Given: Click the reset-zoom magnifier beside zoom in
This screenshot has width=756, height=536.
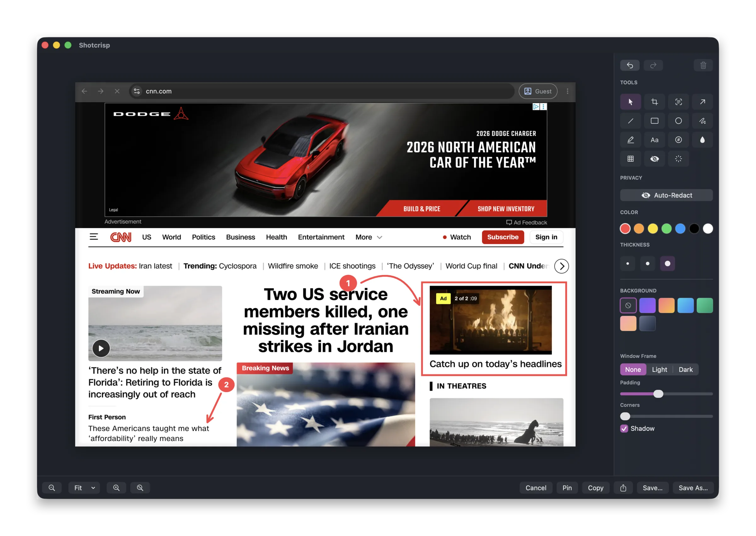Looking at the screenshot, I should pos(140,487).
